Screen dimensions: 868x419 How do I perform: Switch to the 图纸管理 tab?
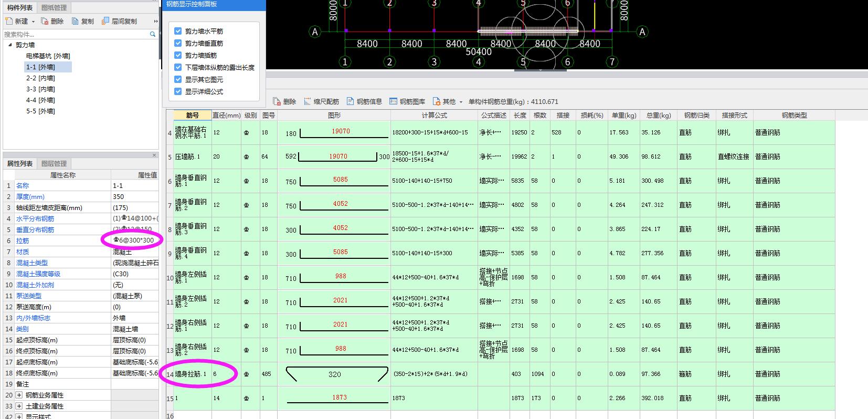pos(54,7)
